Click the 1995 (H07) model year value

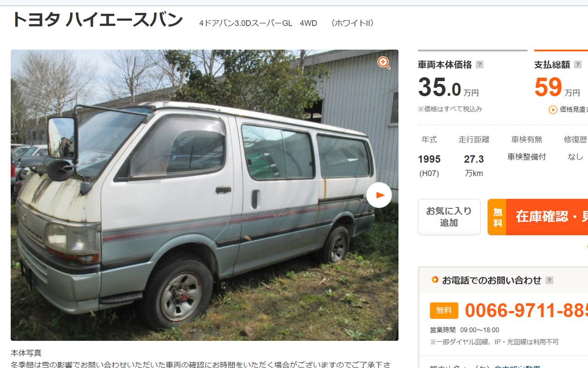(429, 166)
